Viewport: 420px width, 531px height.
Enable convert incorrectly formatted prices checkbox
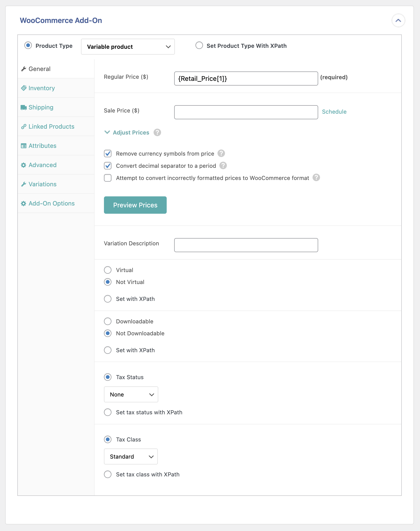coord(108,178)
